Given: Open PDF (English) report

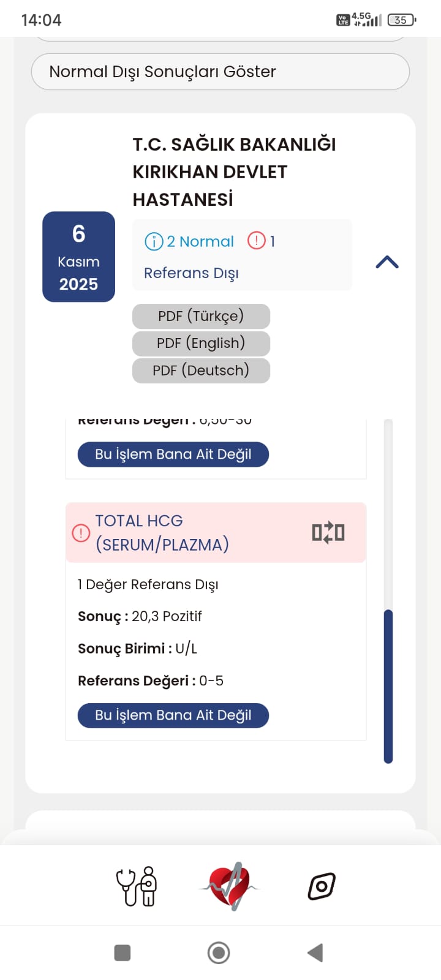Looking at the screenshot, I should [201, 343].
